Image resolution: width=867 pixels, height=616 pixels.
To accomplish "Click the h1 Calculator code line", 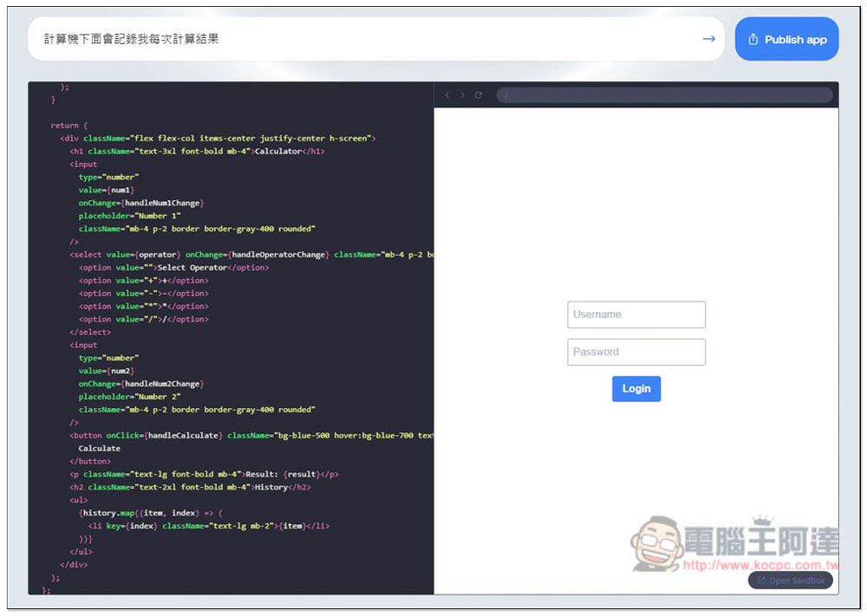I will click(x=197, y=152).
